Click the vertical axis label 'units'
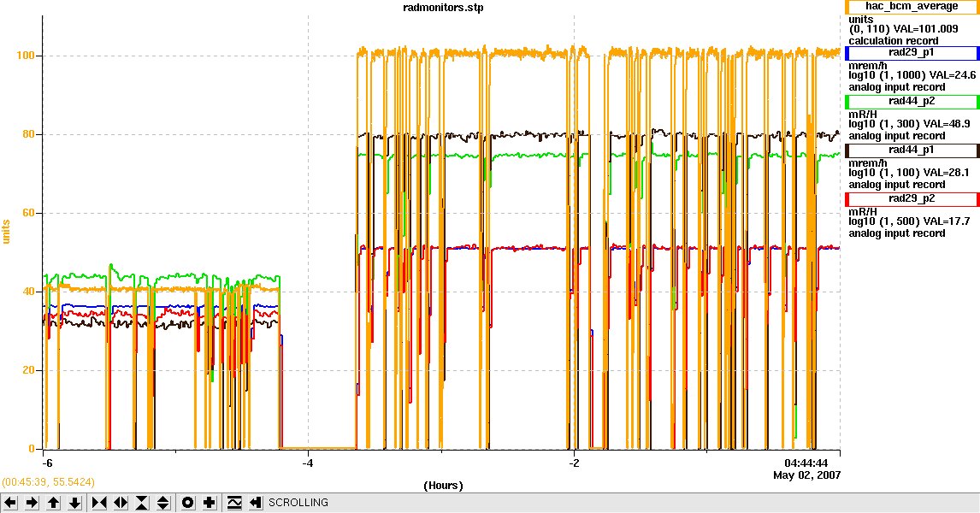Screen dimensions: 980x513 [6, 231]
